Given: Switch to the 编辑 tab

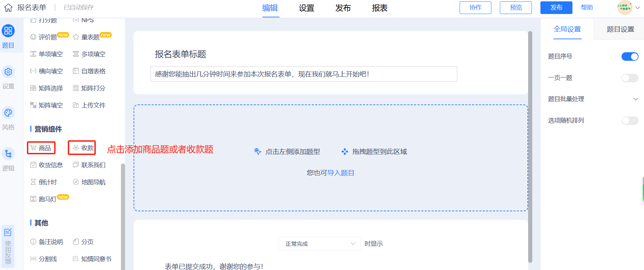Looking at the screenshot, I should [x=270, y=8].
